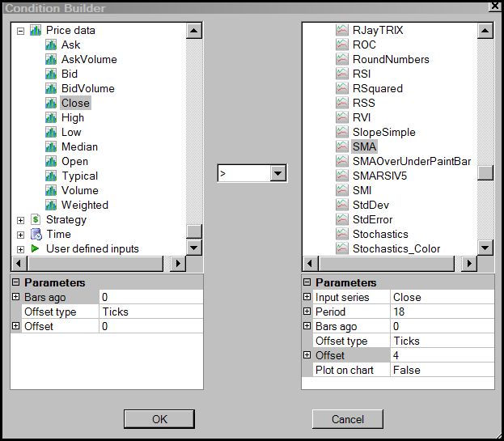Screen dimensions: 504x441
Task: Click the Strategy dollar icon
Action: [36, 219]
